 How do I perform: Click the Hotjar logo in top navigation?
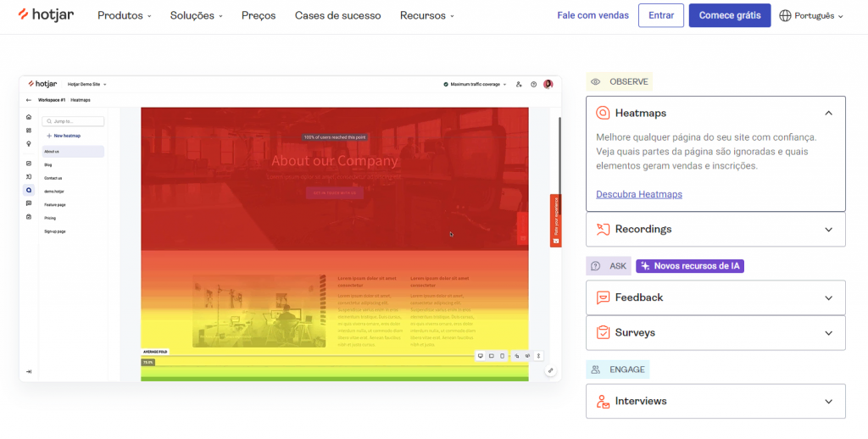coord(46,15)
